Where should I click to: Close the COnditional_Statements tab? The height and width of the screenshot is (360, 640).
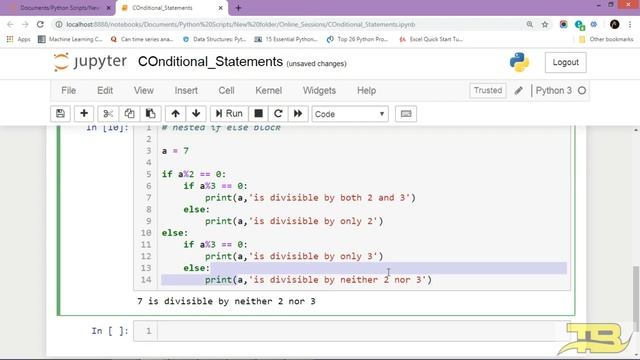pos(220,8)
